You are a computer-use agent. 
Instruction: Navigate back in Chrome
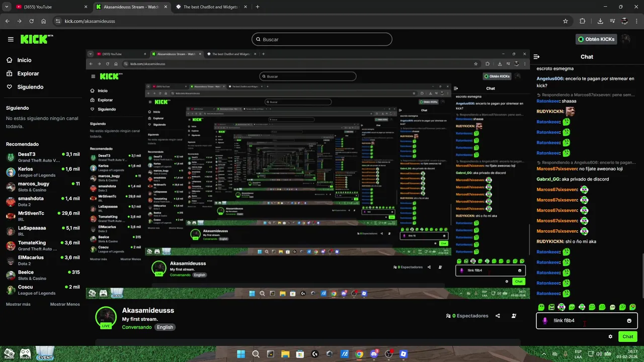(7, 21)
